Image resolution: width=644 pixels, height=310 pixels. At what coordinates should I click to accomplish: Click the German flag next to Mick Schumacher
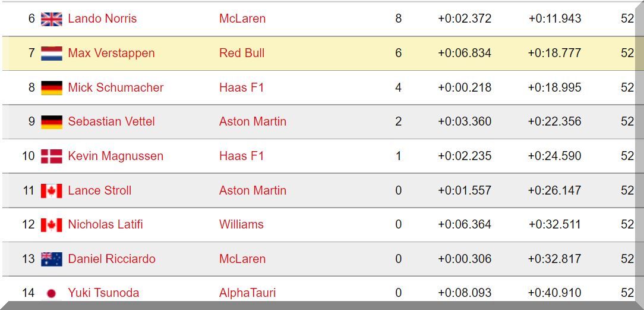[x=52, y=88]
